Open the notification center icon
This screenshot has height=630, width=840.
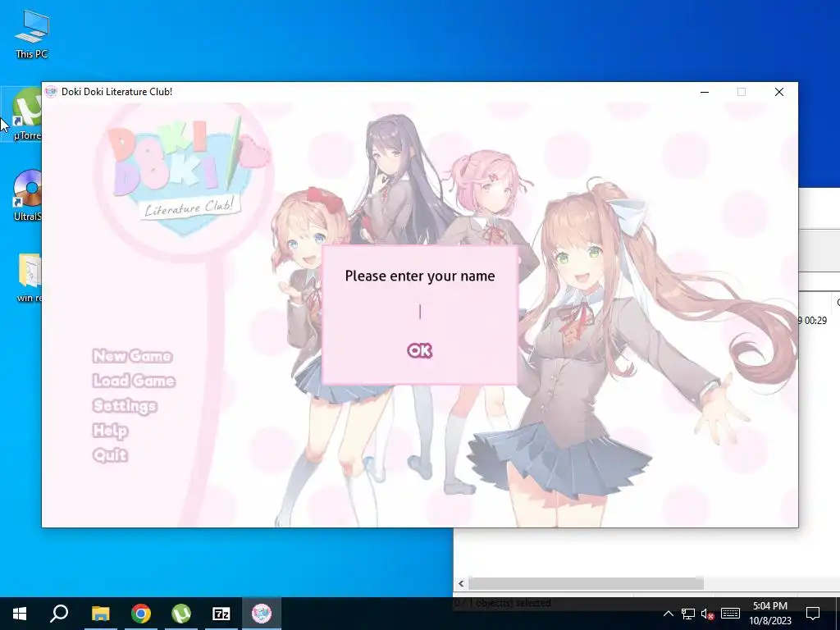tap(813, 614)
